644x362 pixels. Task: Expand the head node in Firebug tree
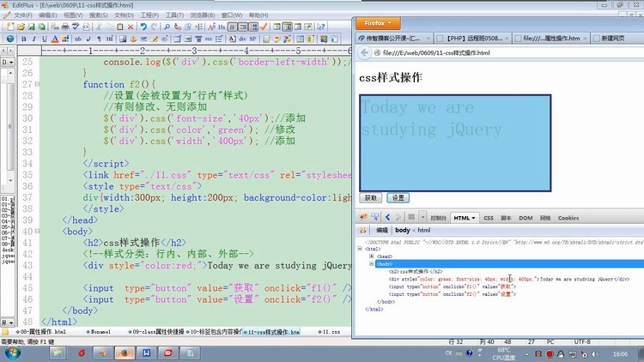372,256
